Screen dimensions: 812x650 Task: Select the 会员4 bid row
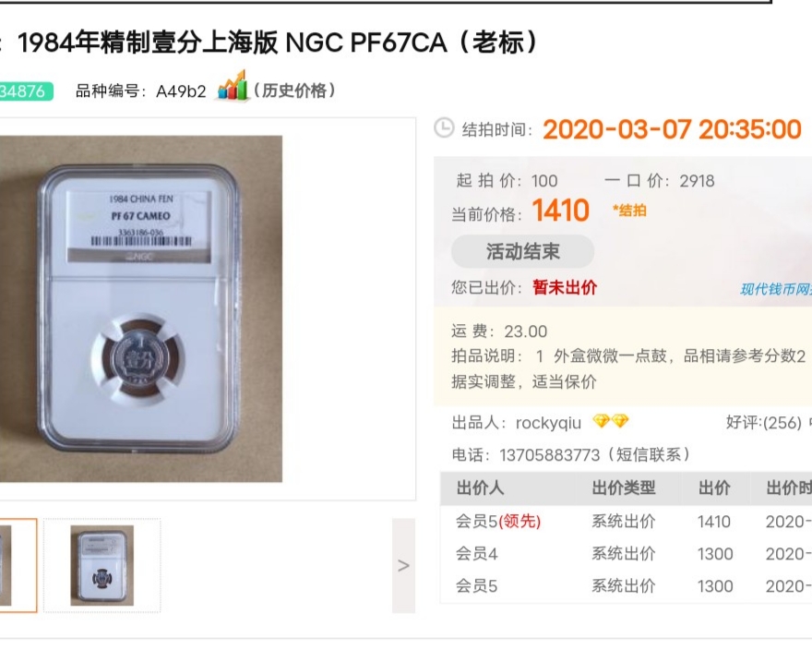627,554
